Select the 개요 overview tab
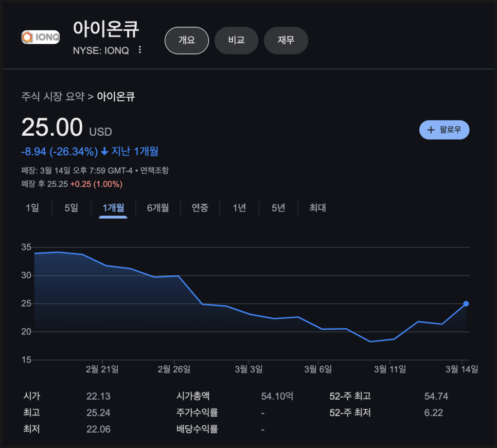Image resolution: width=497 pixels, height=448 pixels. coord(187,40)
